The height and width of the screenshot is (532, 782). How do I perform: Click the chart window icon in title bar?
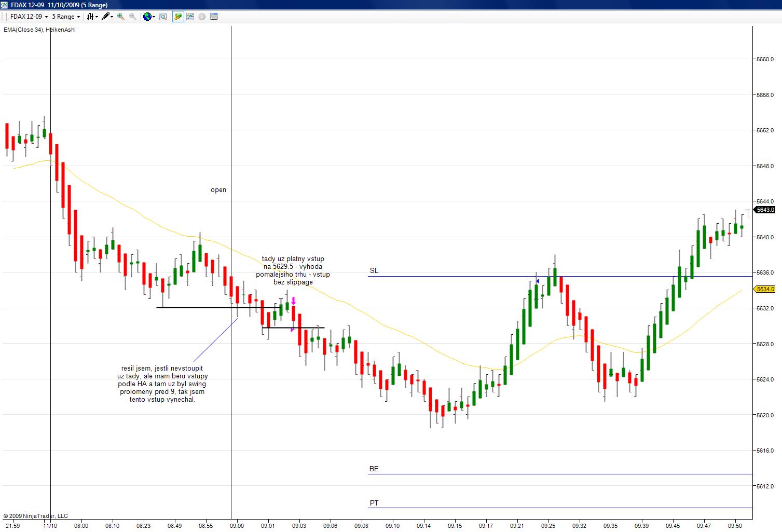(5, 5)
